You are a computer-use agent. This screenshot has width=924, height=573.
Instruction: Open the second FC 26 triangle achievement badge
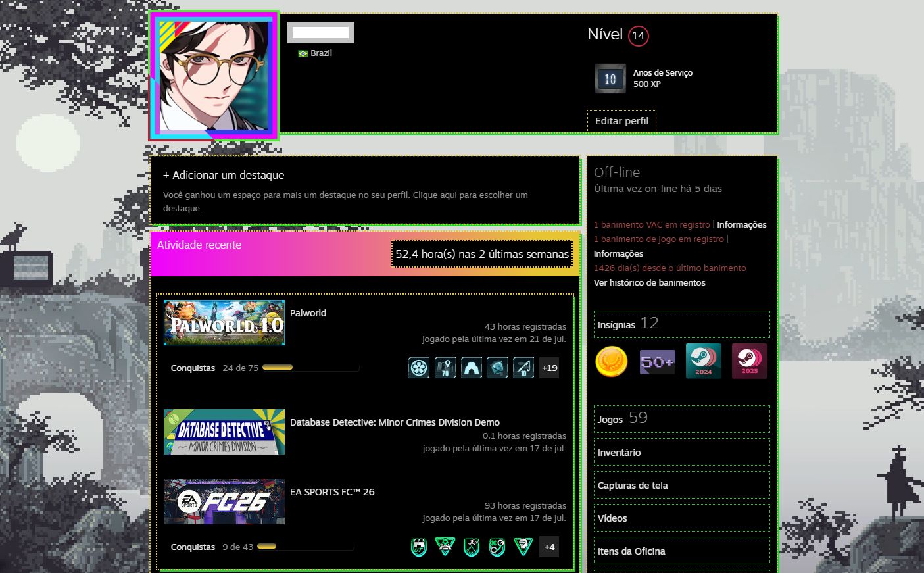pos(445,547)
